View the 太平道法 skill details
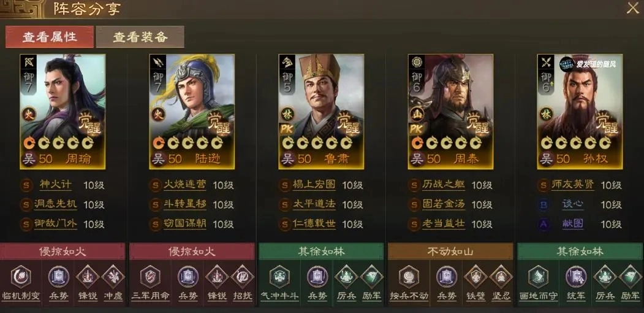 coord(314,204)
